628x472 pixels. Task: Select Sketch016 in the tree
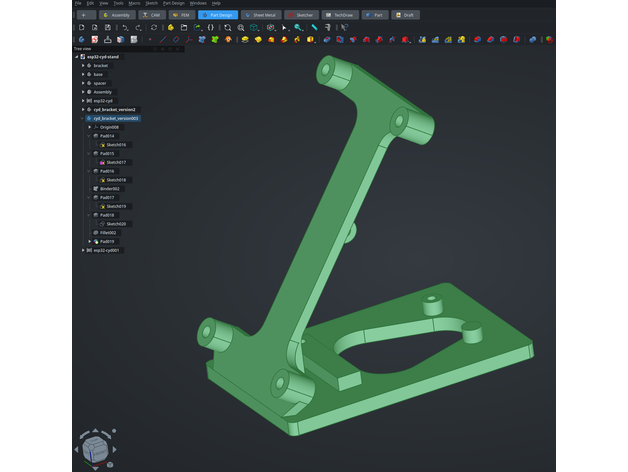coord(116,144)
